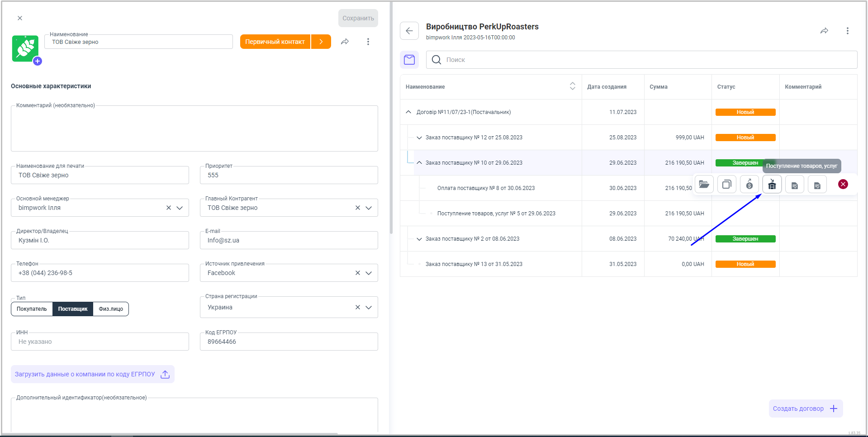
Task: Click the red delete circle icon
Action: click(x=843, y=184)
